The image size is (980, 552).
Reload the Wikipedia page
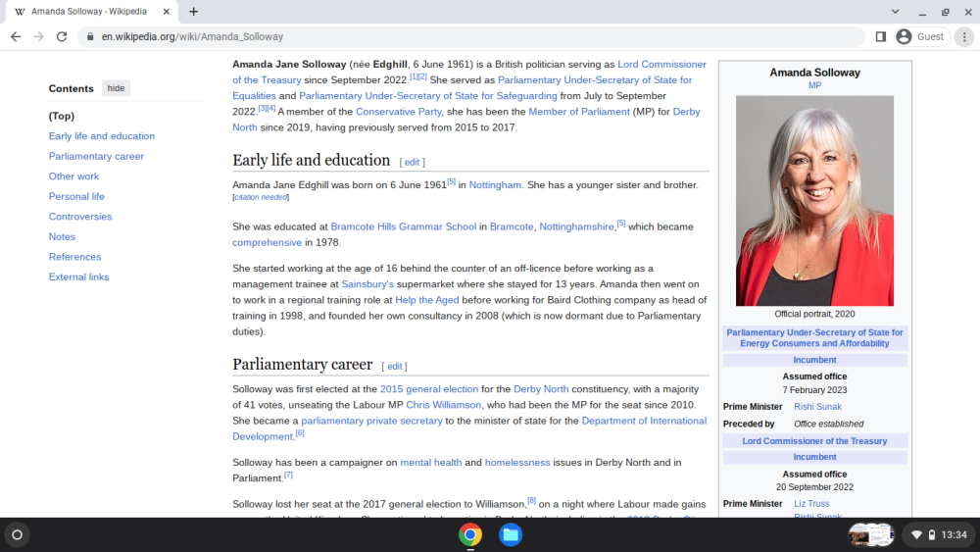(61, 37)
